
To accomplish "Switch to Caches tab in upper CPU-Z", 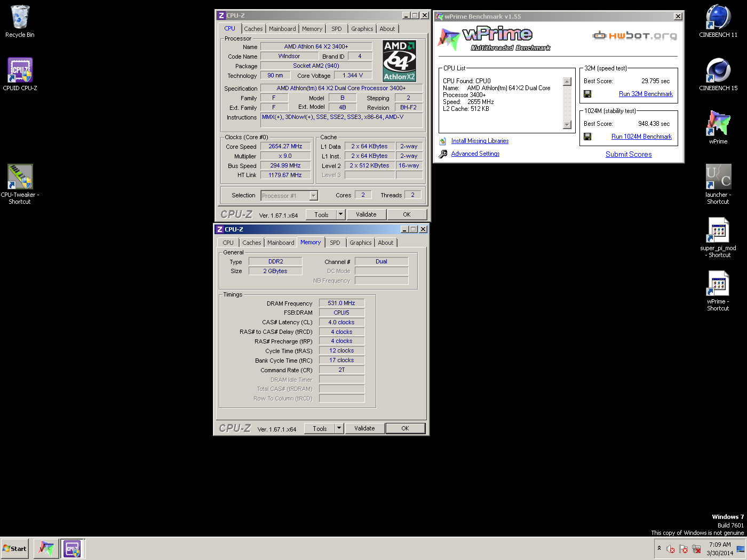I will tap(253, 29).
